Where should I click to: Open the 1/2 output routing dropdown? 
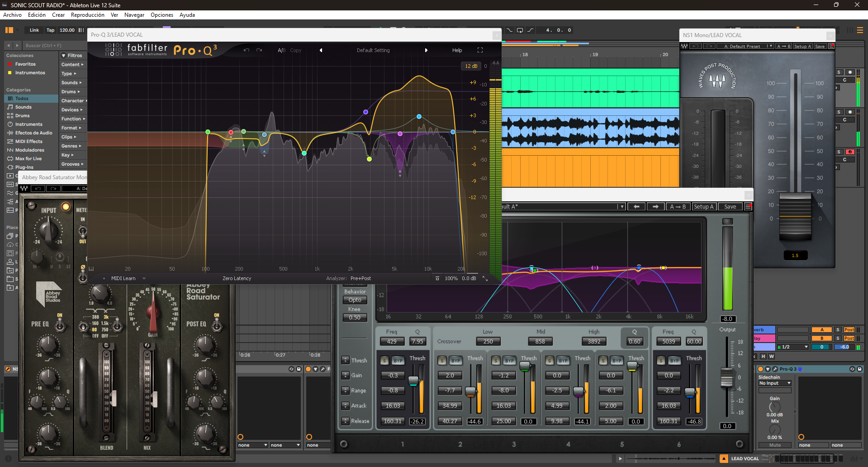point(793,347)
